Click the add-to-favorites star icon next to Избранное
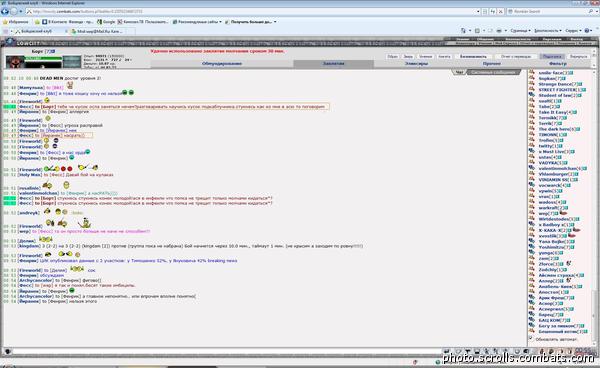 pos(37,22)
